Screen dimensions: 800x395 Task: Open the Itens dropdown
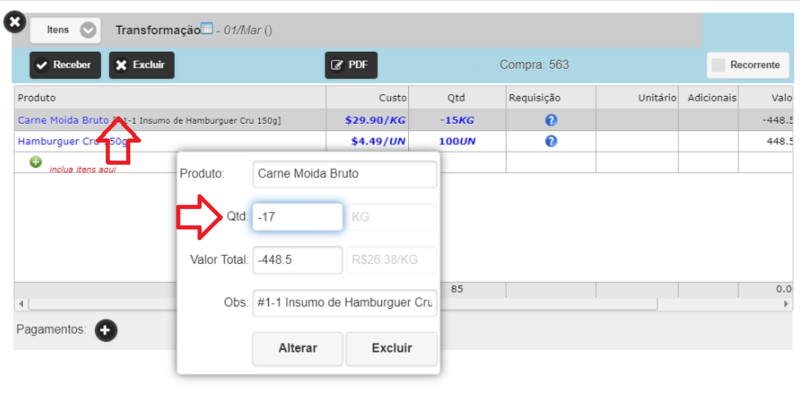tap(65, 30)
